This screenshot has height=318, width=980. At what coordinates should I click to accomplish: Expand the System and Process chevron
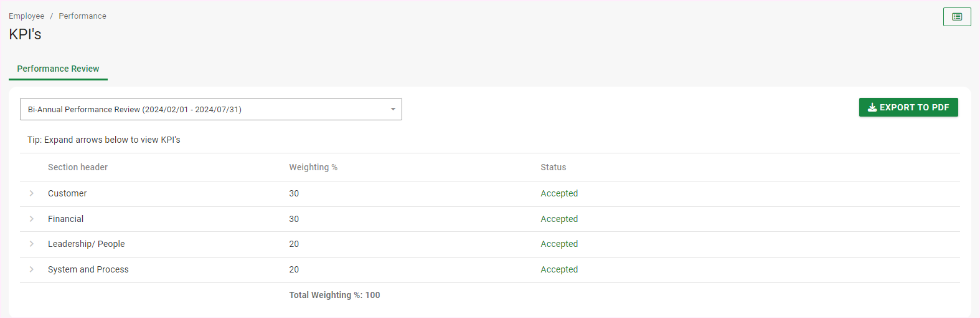tap(32, 269)
